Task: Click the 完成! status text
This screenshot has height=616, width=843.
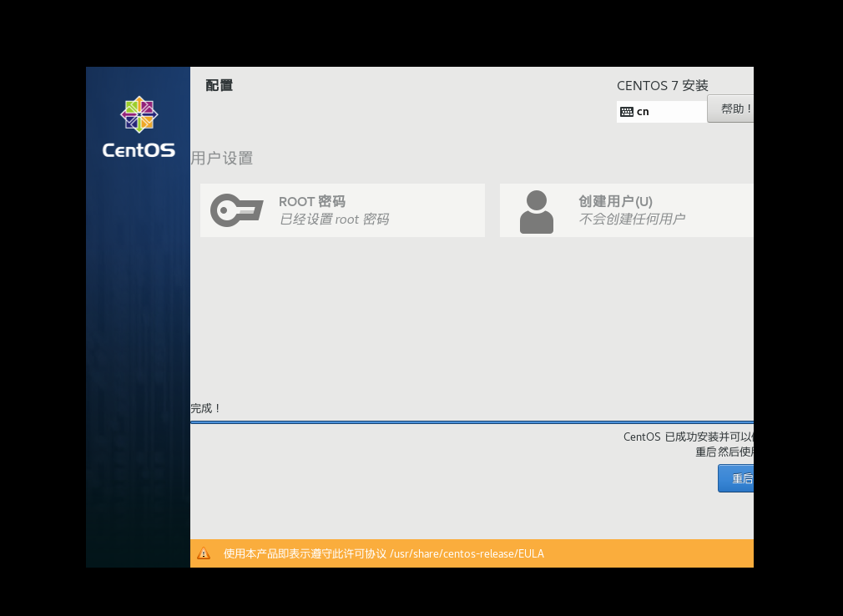Action: [x=206, y=408]
